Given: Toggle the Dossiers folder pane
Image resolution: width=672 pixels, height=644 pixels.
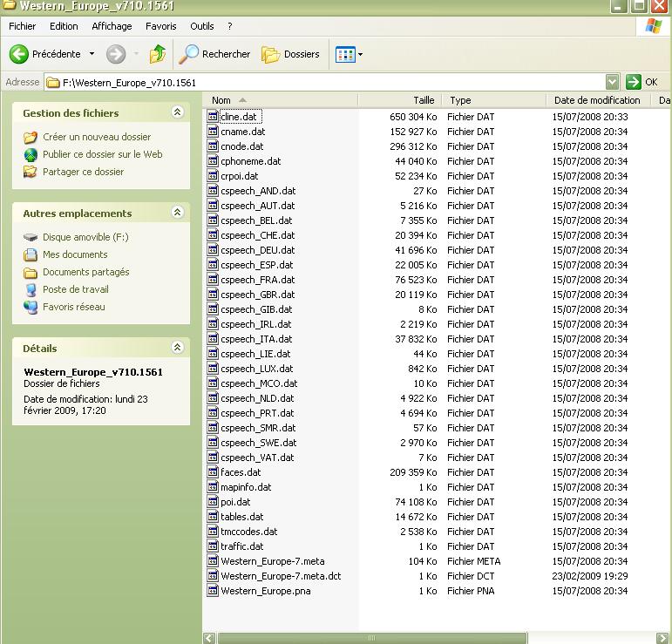Looking at the screenshot, I should click(x=291, y=54).
